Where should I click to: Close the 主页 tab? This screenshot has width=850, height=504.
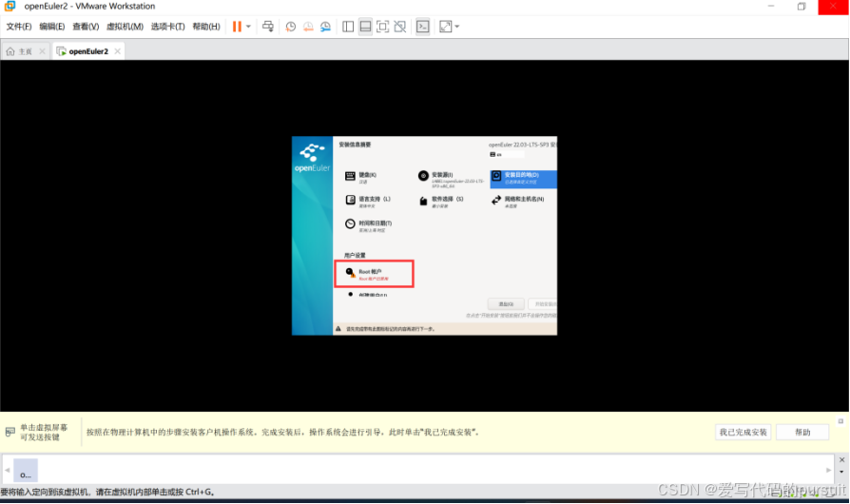[42, 51]
